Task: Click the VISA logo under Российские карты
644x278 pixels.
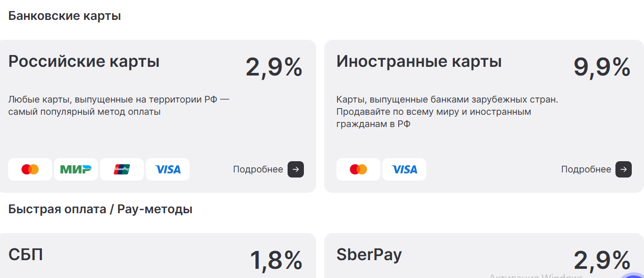Action: pos(168,169)
